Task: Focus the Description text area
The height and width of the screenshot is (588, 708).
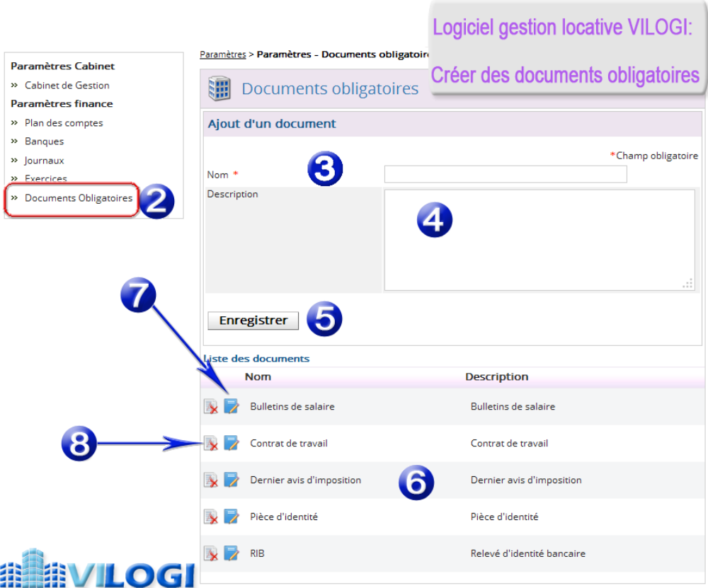Action: 539,240
